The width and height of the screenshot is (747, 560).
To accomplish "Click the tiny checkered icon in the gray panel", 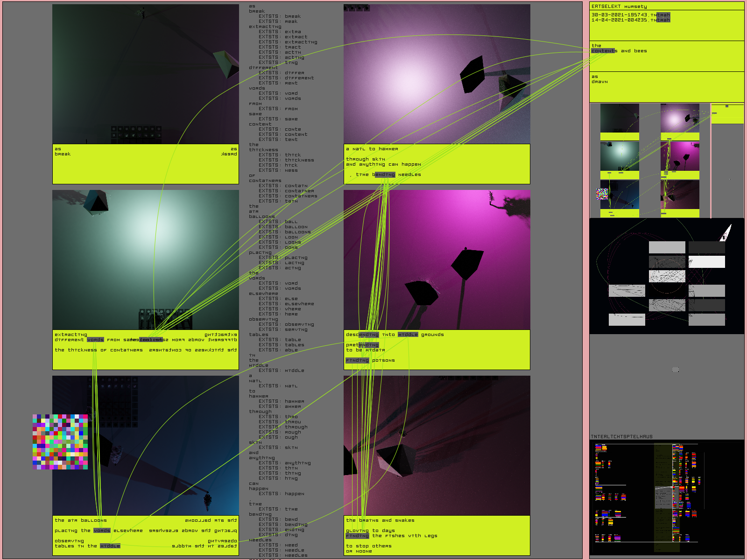I will [x=675, y=369].
